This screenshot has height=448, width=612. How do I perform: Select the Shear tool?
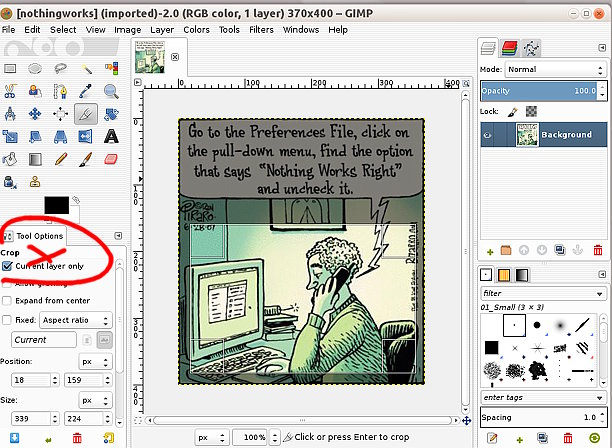[35, 137]
